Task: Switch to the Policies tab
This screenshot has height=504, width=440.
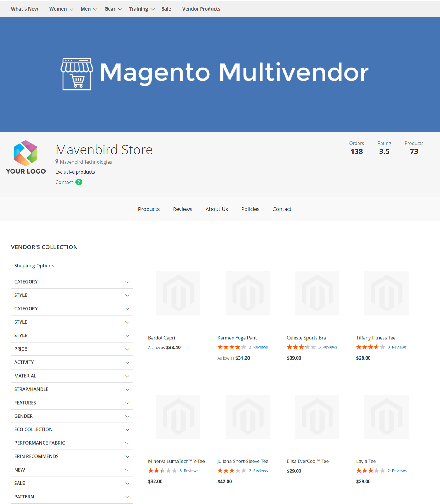Action: [250, 209]
